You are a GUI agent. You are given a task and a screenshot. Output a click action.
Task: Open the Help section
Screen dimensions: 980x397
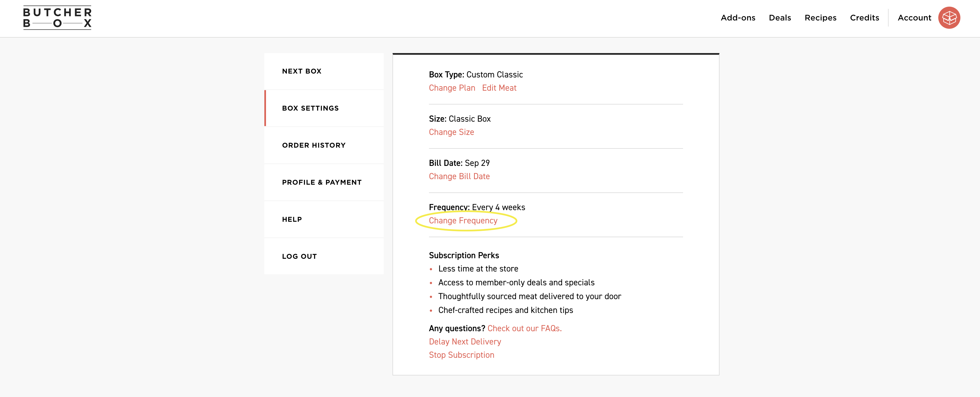(292, 219)
